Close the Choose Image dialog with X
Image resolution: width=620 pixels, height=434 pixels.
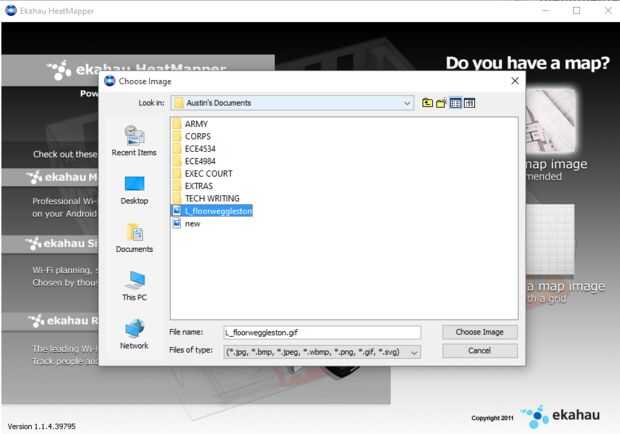point(515,81)
